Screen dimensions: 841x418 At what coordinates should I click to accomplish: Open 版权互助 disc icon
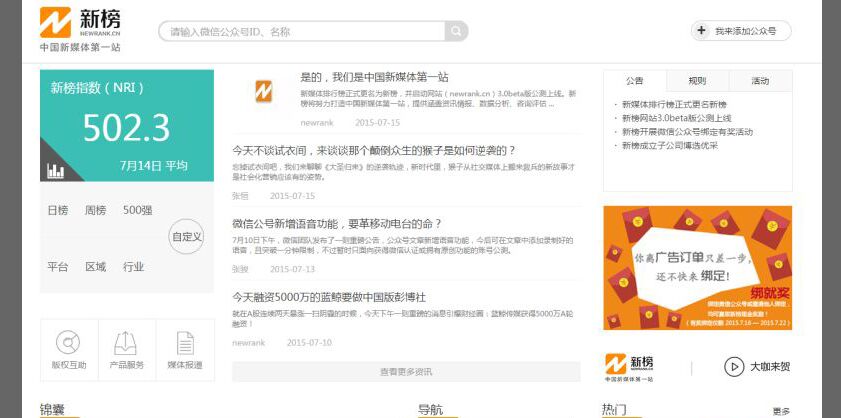[68, 343]
